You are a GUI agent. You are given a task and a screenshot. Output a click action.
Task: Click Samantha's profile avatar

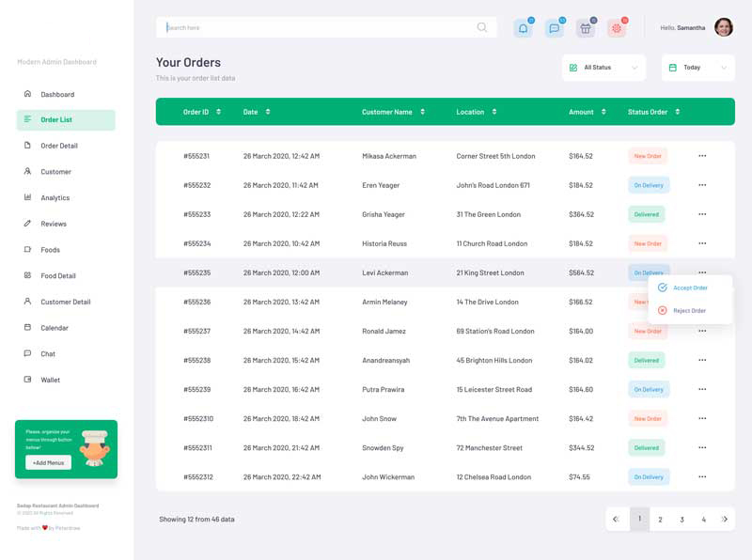coord(723,27)
